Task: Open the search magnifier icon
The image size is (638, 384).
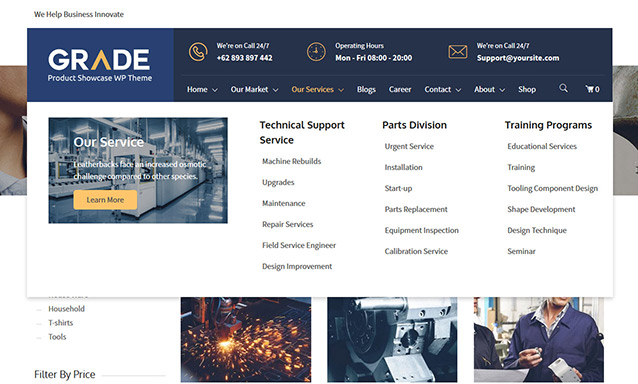Action: [x=563, y=88]
